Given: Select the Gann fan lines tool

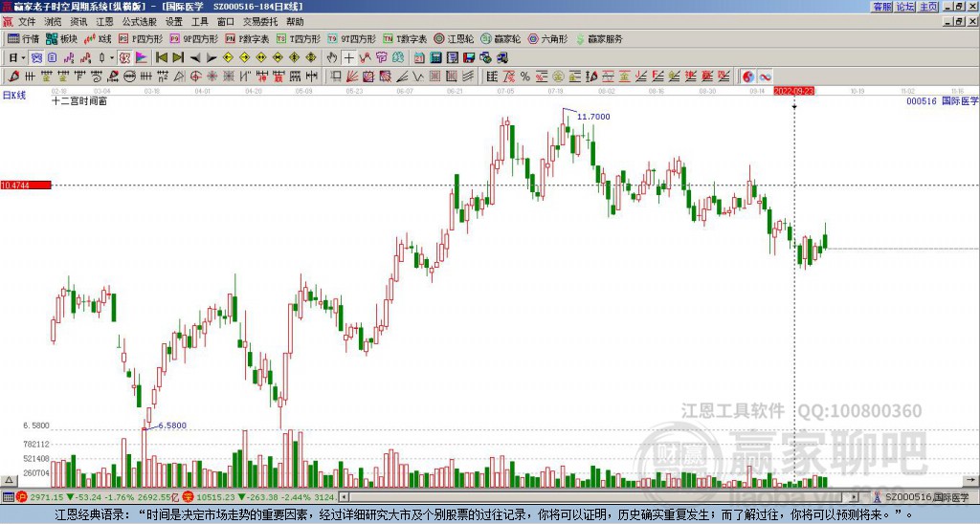Looking at the screenshot, I should click(352, 76).
